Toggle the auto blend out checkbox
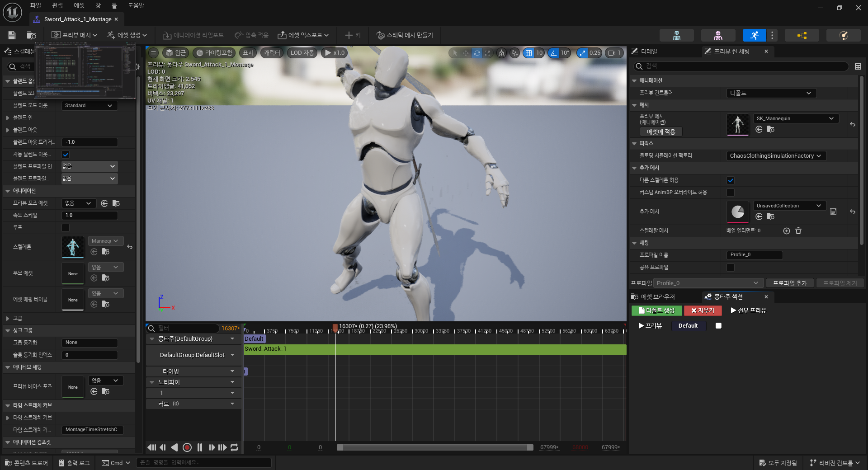 pyautogui.click(x=66, y=155)
